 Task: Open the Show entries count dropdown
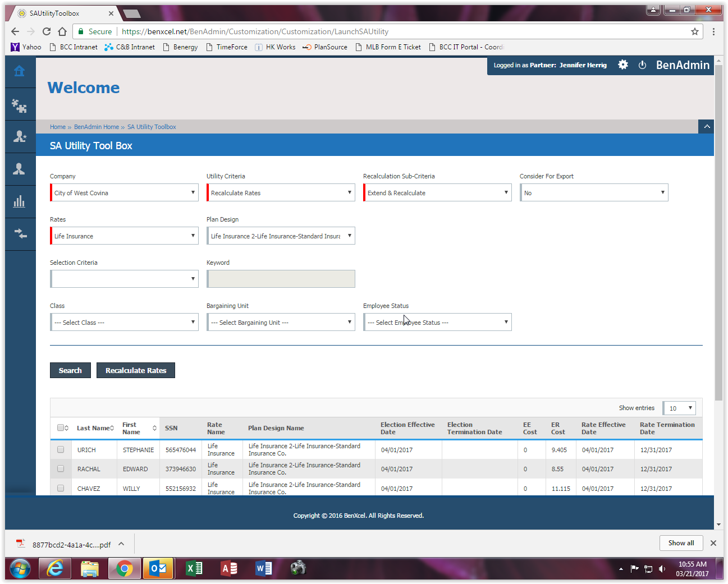point(679,408)
